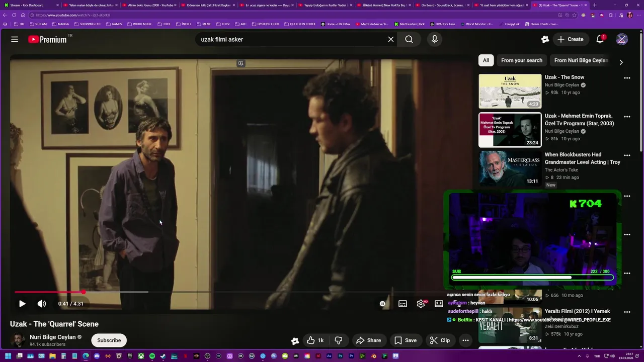The width and height of the screenshot is (644, 362).
Task: Switch to theater mode
Action: click(x=439, y=304)
